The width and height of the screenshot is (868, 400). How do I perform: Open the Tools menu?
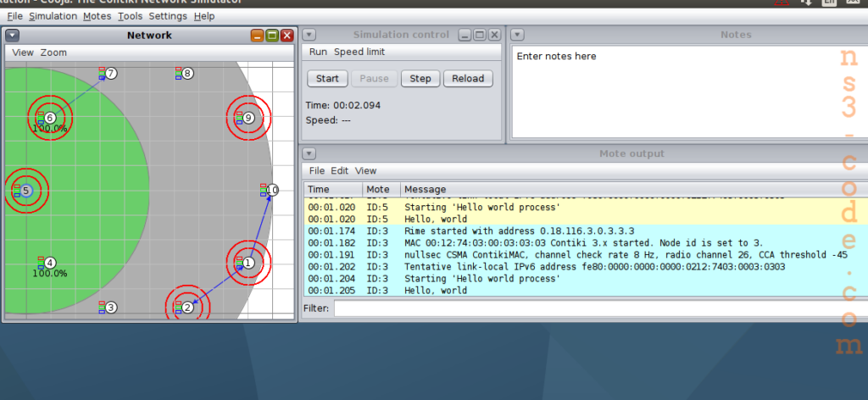[130, 16]
